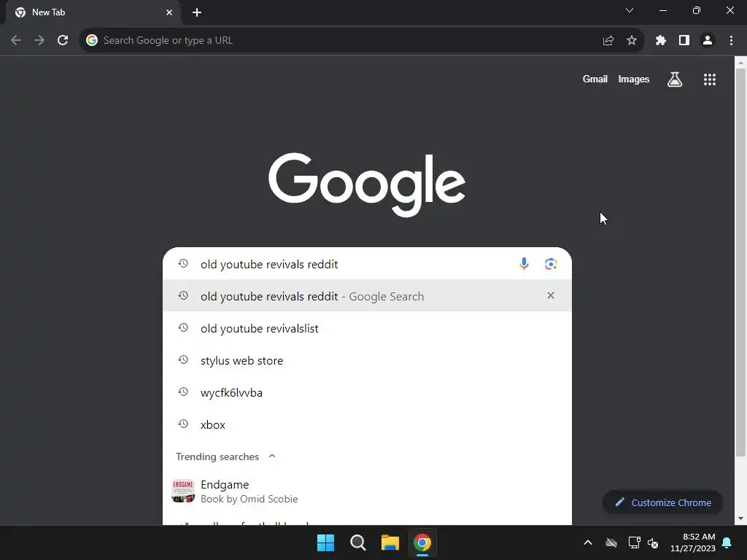Click Chrome icon in taskbar
This screenshot has width=747, height=560.
point(422,542)
